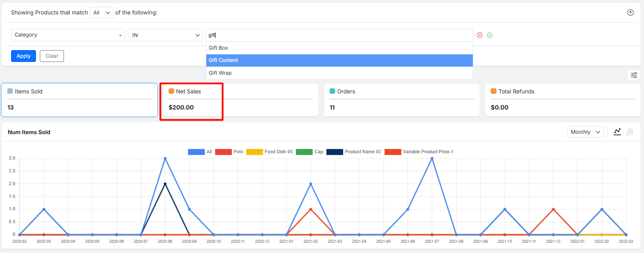The width and height of the screenshot is (644, 253).
Task: Toggle Cap series in chart legend
Action: coord(309,152)
